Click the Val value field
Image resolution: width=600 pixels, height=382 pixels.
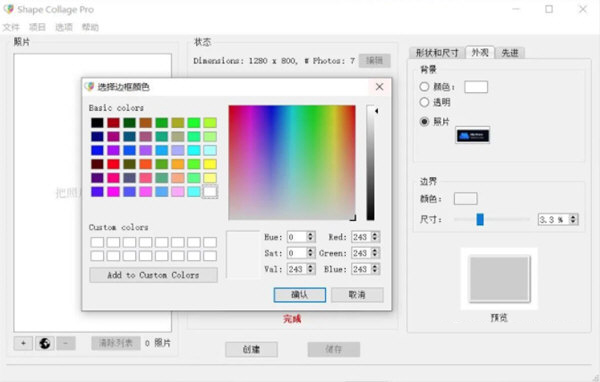[x=297, y=269]
